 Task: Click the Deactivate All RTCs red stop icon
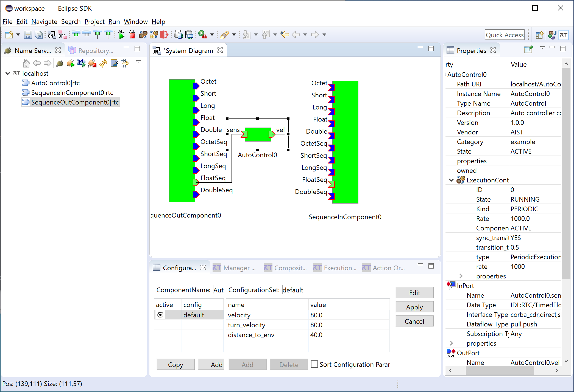tap(132, 35)
